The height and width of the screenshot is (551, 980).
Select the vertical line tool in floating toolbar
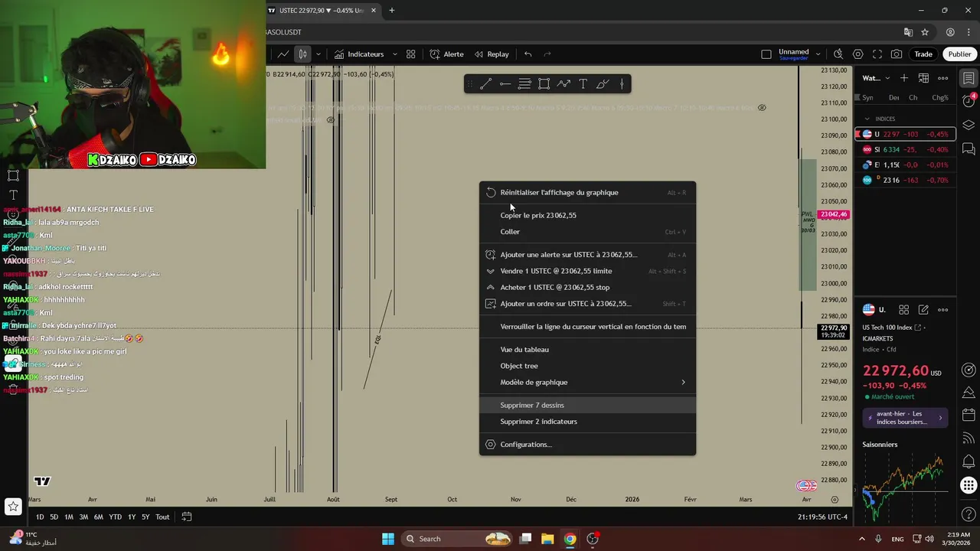pos(622,84)
